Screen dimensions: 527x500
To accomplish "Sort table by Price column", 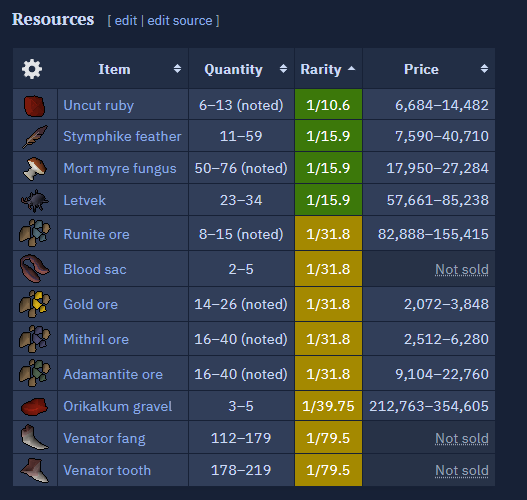I will 484,69.
